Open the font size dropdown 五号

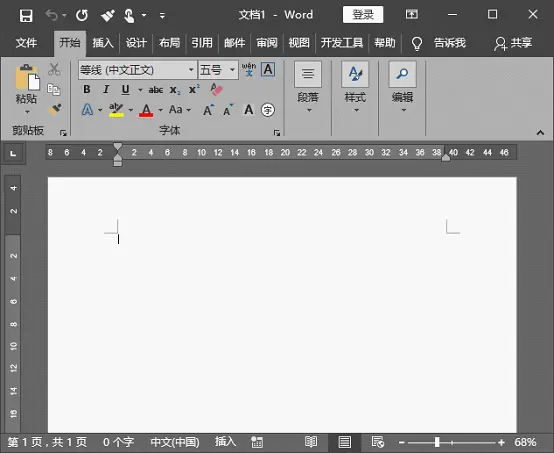click(x=218, y=70)
